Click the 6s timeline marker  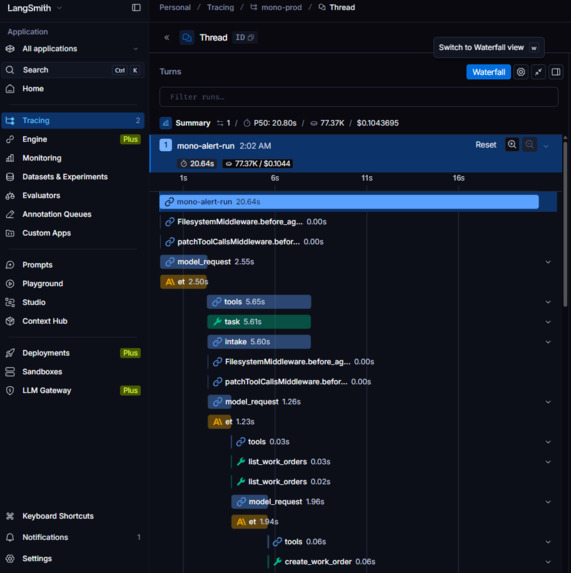[275, 178]
